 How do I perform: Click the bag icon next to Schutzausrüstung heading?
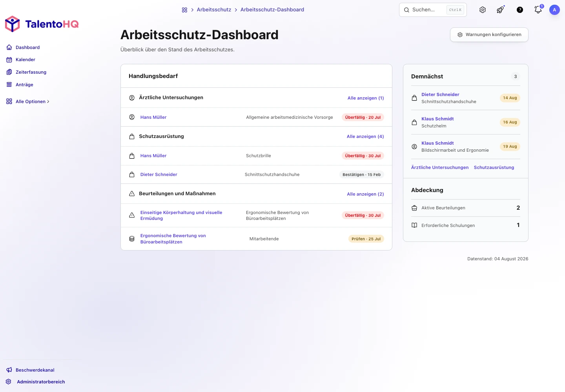[132, 136]
